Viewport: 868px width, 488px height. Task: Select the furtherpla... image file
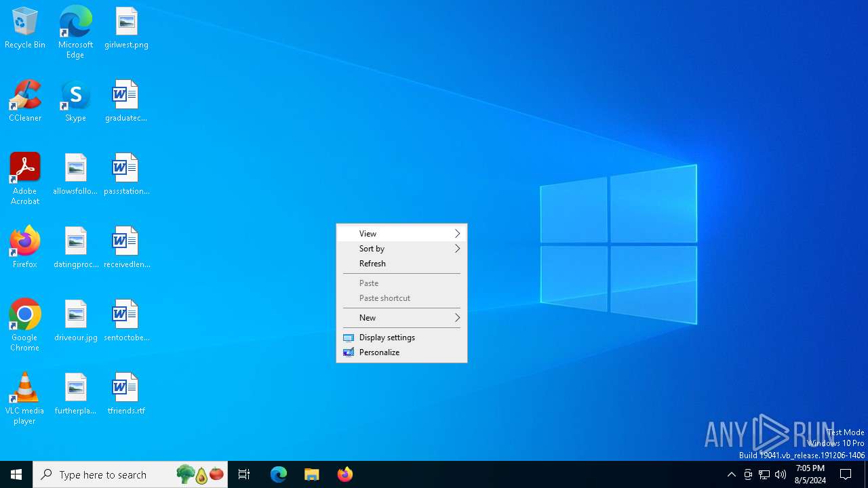[x=75, y=394]
